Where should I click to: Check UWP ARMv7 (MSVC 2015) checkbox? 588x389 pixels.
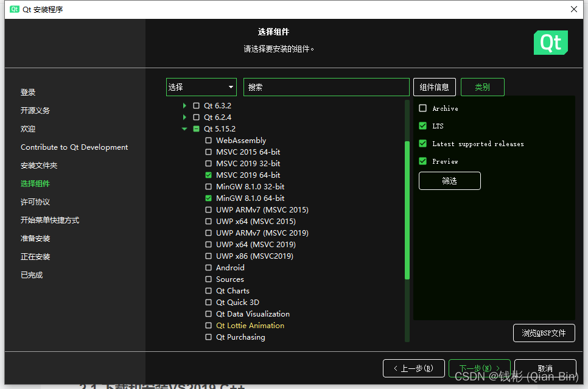point(209,209)
